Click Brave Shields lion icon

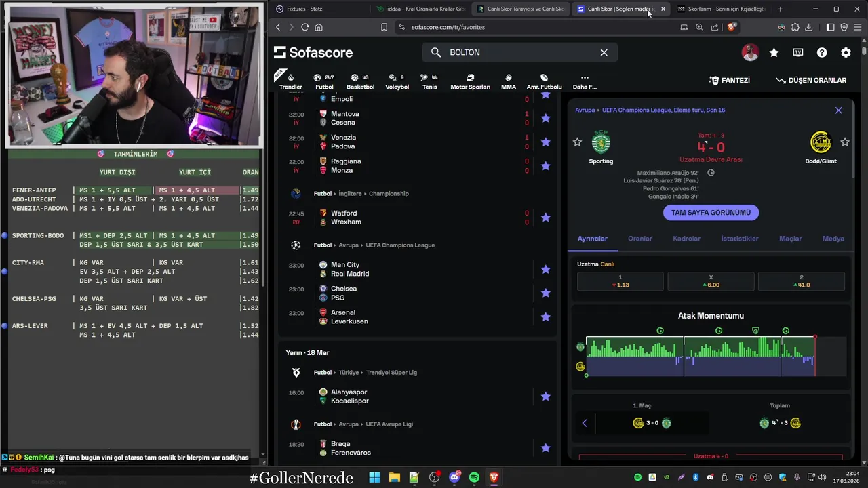(x=731, y=27)
